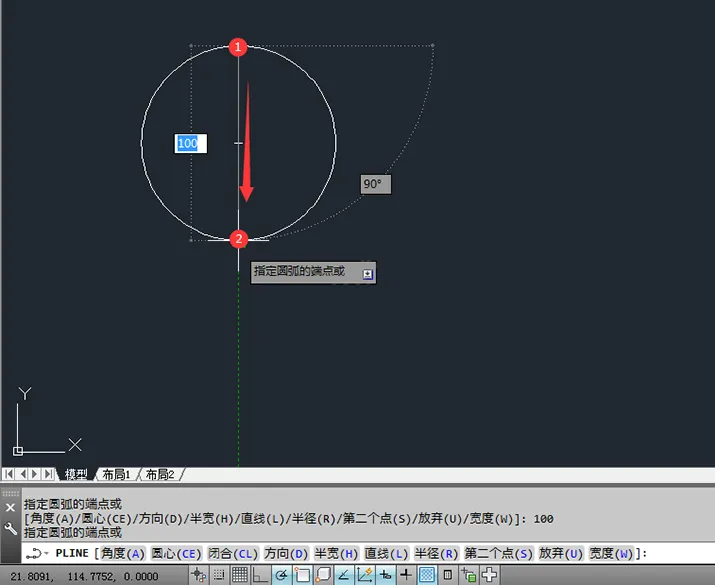This screenshot has height=585, width=715.
Task: Toggle Dynamic Input status button
Action: [x=385, y=575]
